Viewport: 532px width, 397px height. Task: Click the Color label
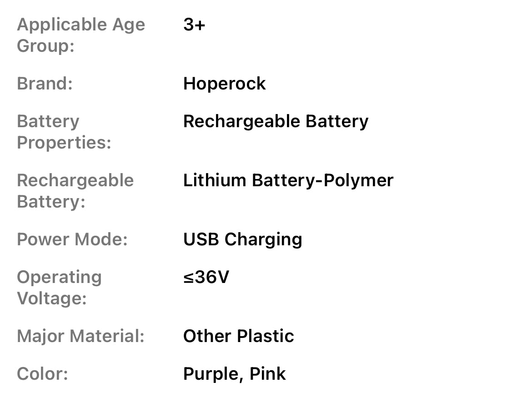point(42,374)
